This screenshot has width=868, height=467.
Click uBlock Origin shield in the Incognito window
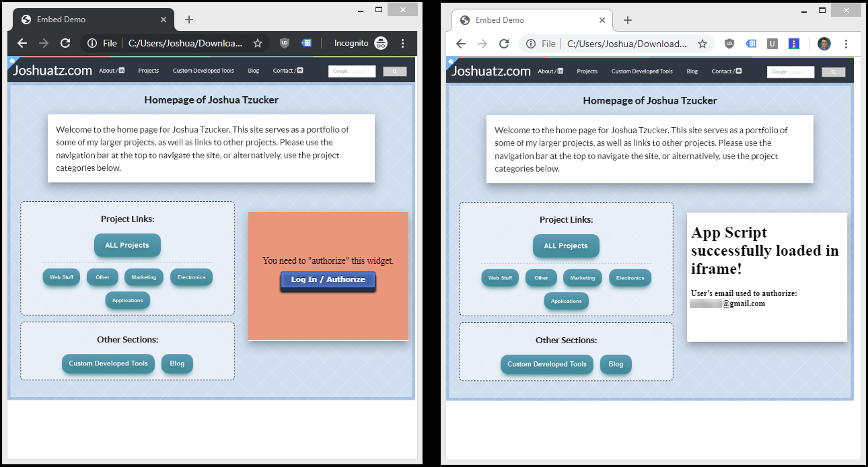[x=285, y=43]
